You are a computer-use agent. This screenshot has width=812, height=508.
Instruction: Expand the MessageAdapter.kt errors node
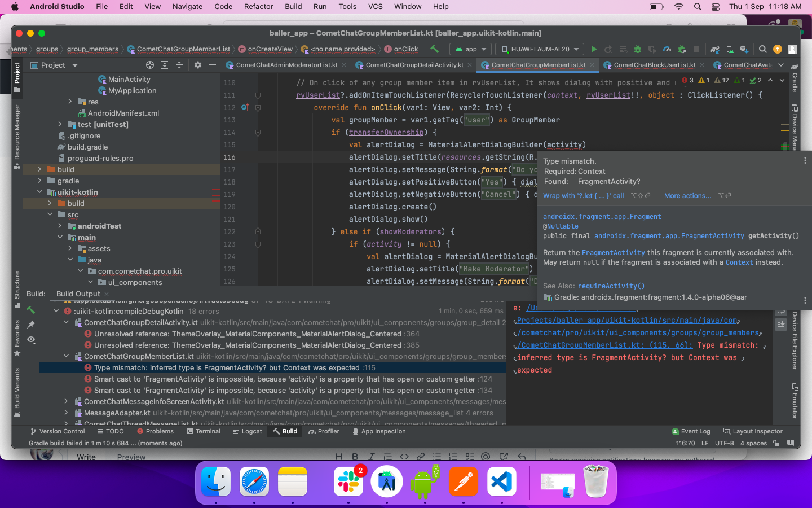[66, 413]
